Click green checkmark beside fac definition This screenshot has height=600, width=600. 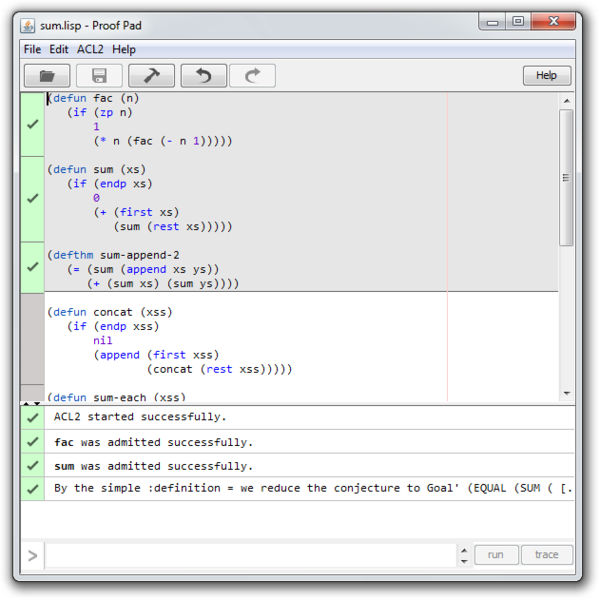tap(33, 124)
